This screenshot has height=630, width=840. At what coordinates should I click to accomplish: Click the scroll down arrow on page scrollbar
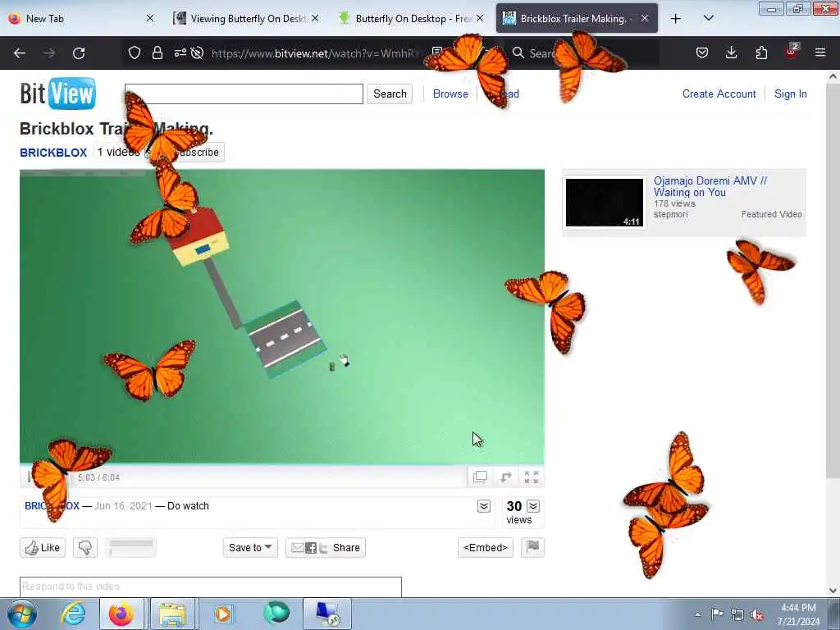coord(833,591)
